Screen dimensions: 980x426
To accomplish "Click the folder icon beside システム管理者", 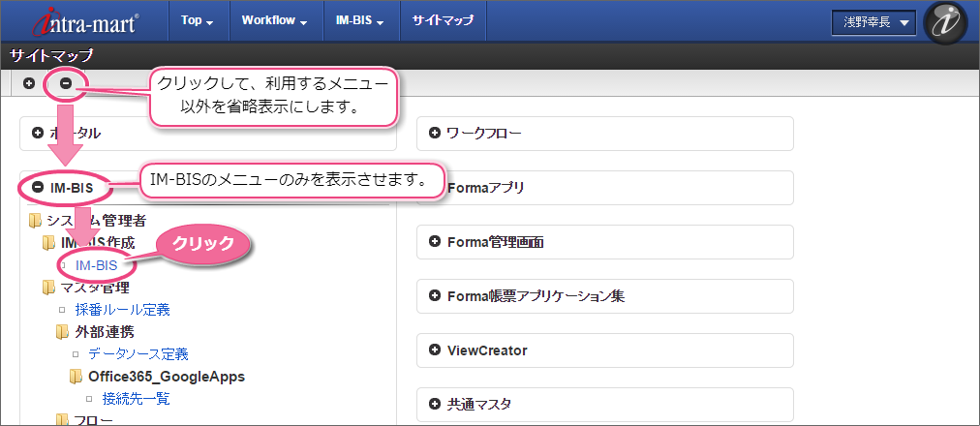I will [35, 221].
